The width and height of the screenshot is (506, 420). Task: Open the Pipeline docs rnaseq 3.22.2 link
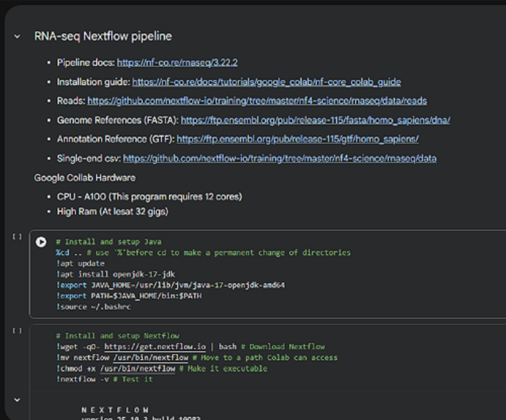(x=177, y=63)
